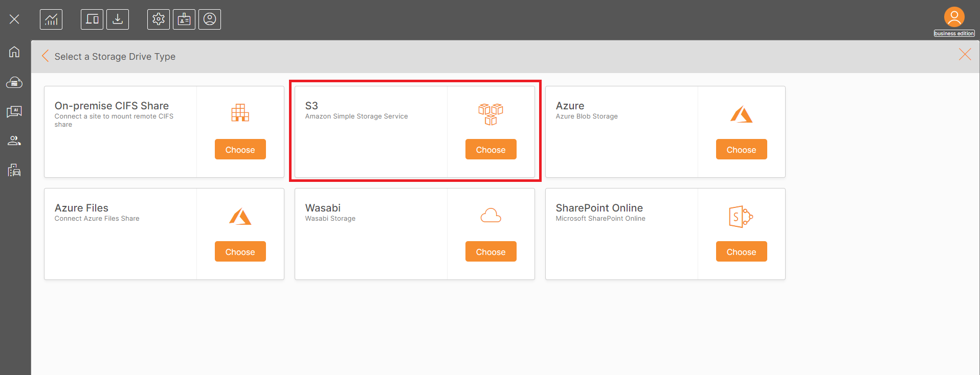Open the orange profile avatar

pos(954,17)
